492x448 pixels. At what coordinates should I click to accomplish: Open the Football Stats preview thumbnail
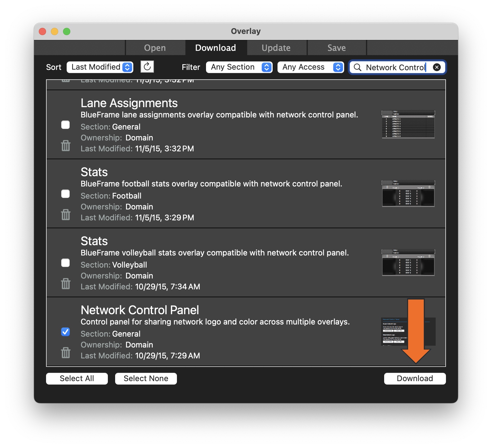[408, 193]
